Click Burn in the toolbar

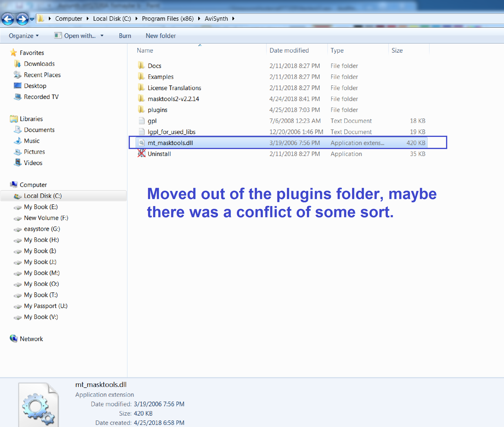click(125, 36)
